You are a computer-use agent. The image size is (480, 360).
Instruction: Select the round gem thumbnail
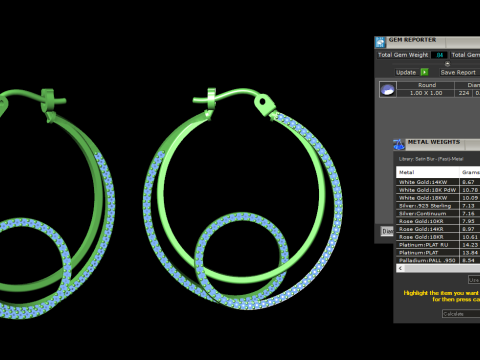tap(388, 89)
